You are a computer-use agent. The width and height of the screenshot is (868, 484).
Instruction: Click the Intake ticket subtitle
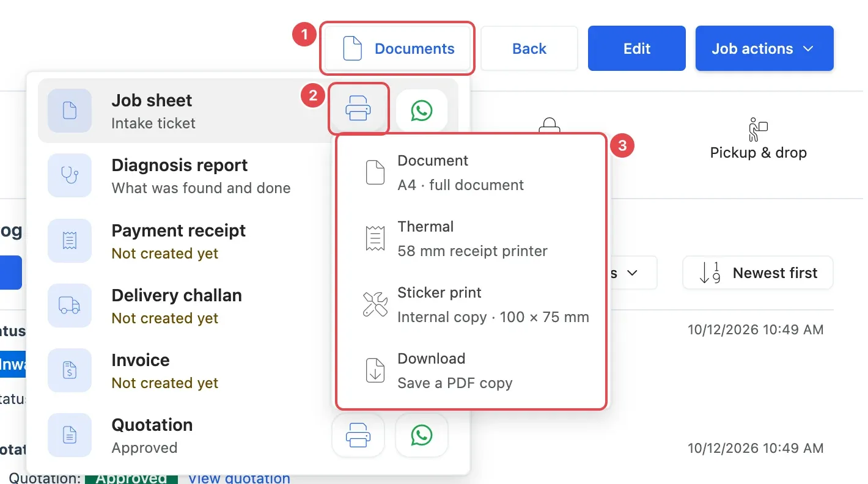click(153, 123)
